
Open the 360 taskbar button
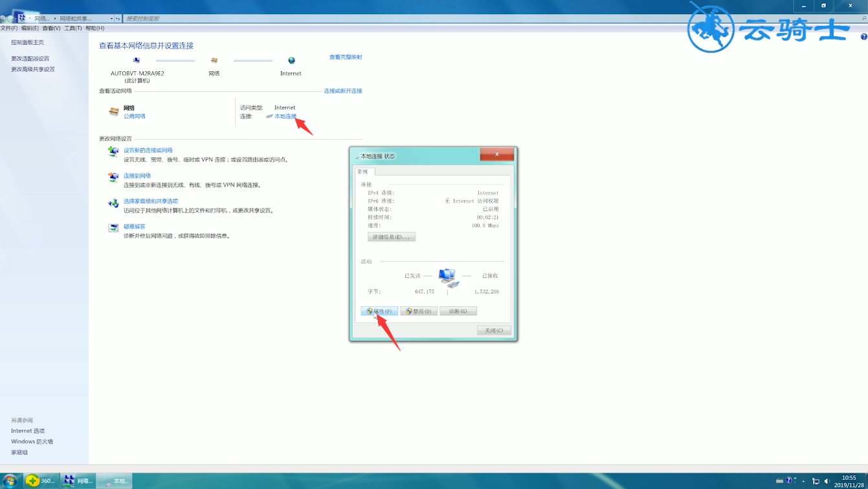pyautogui.click(x=41, y=481)
